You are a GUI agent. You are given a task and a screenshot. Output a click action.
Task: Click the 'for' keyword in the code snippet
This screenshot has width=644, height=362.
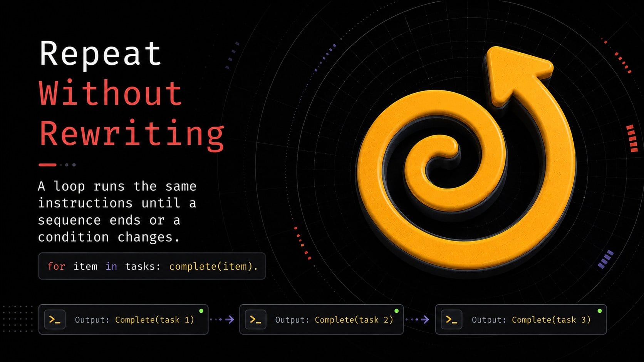[56, 266]
